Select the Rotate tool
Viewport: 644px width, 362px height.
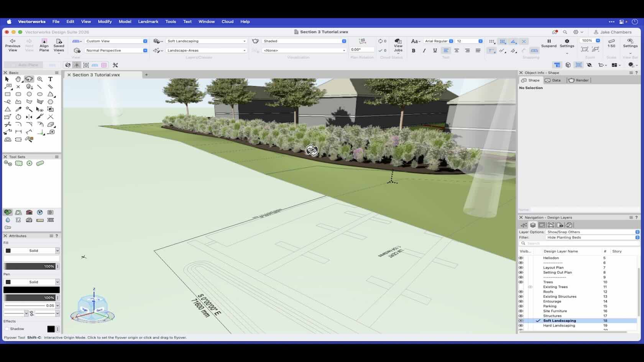[18, 117]
